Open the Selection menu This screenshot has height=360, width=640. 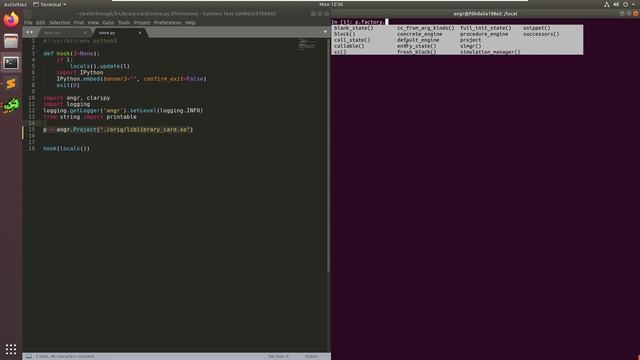(x=60, y=23)
